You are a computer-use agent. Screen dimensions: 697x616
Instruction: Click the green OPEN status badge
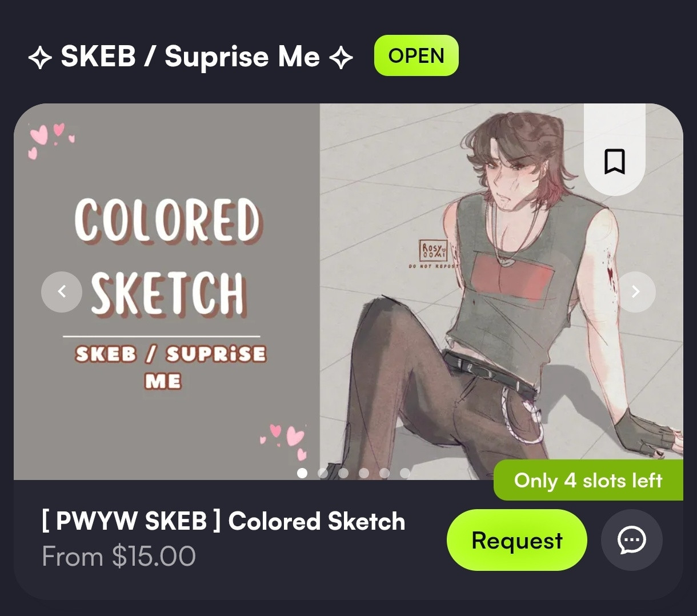(416, 55)
